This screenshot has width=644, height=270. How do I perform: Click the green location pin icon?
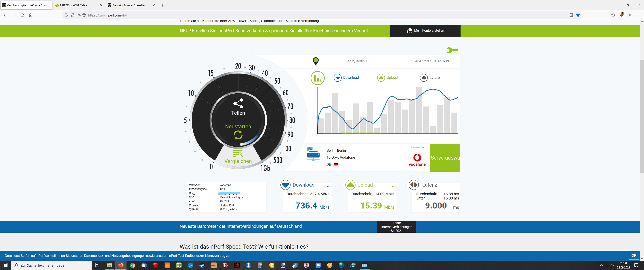click(316, 61)
